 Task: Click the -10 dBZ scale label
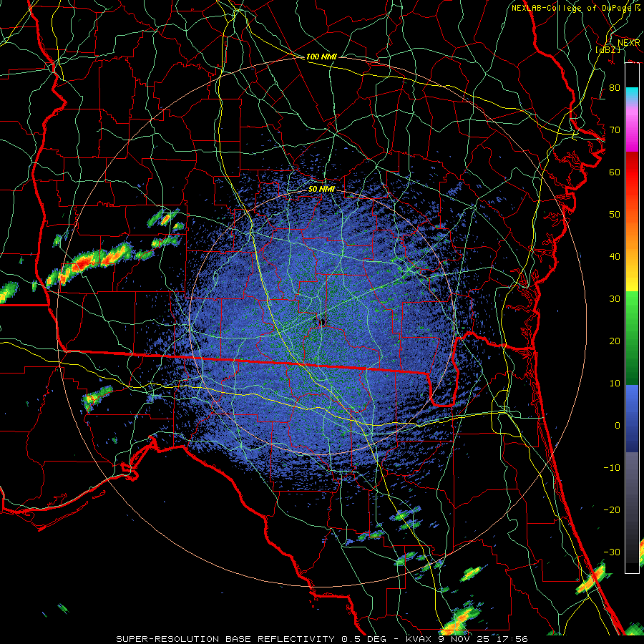[612, 467]
